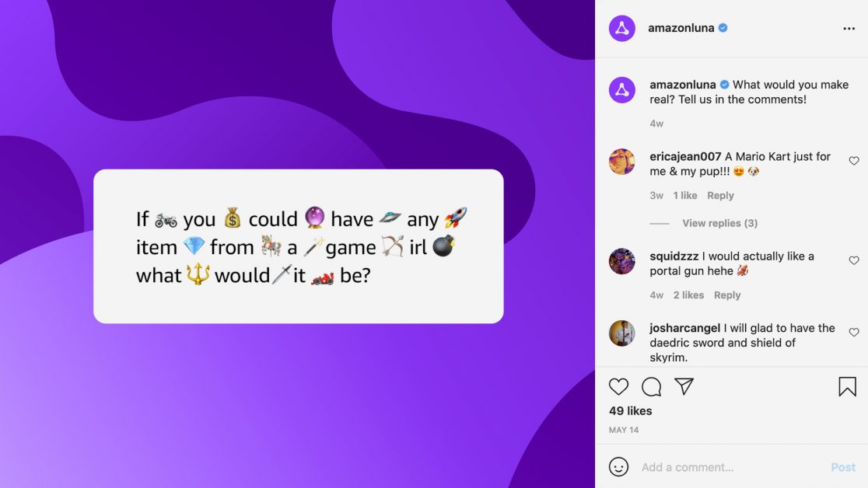Like the post with the heart icon
Image resolution: width=868 pixels, height=488 pixels.
click(618, 386)
